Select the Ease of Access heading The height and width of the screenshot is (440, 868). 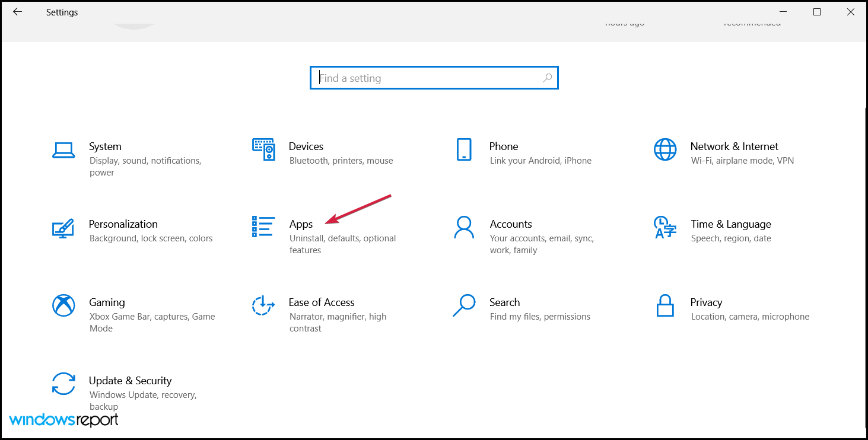tap(322, 302)
